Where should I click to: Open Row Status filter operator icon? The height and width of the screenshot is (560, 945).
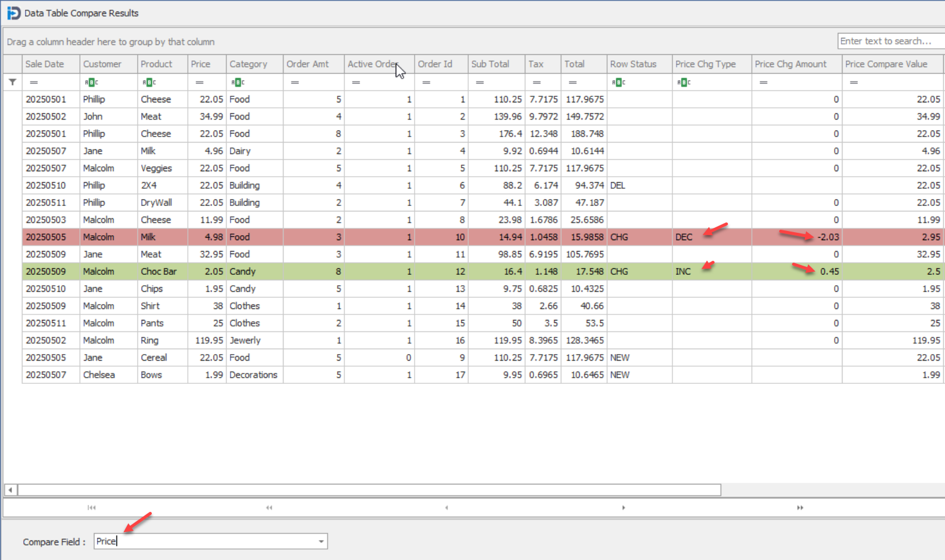[x=618, y=82]
